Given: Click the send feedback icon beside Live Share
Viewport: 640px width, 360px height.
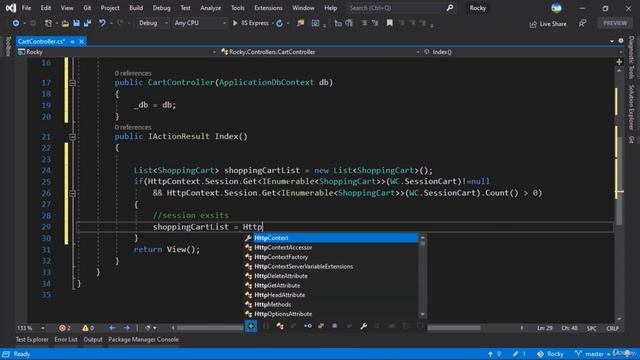Looking at the screenshot, I should pos(582,24).
